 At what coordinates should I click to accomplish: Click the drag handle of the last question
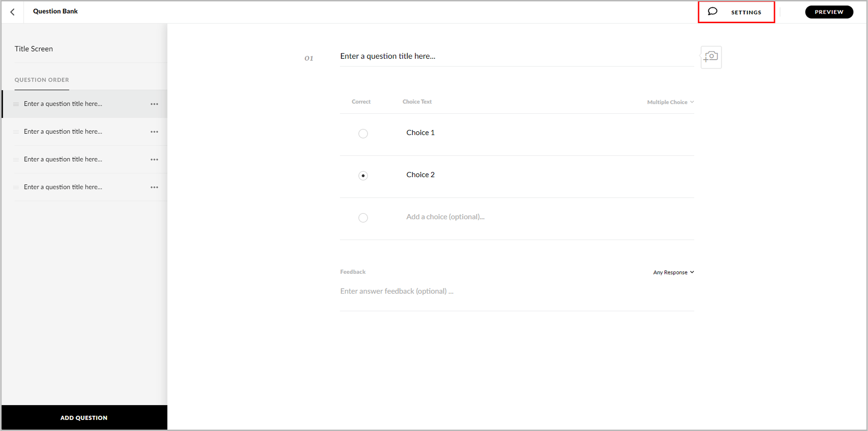point(15,187)
